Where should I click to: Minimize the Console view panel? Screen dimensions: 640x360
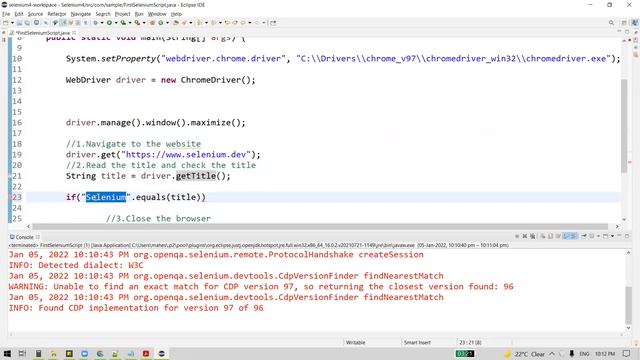[619, 236]
